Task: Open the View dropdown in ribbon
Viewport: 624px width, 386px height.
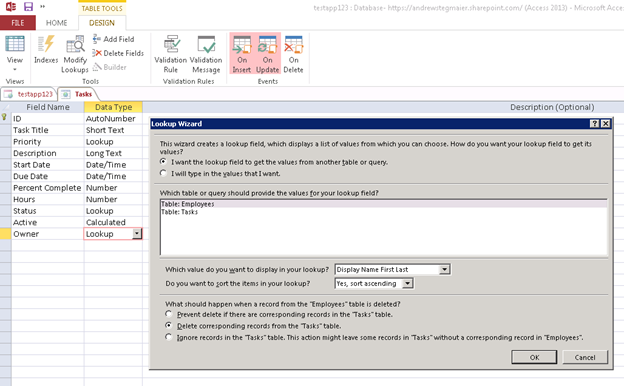Action: pyautogui.click(x=15, y=54)
